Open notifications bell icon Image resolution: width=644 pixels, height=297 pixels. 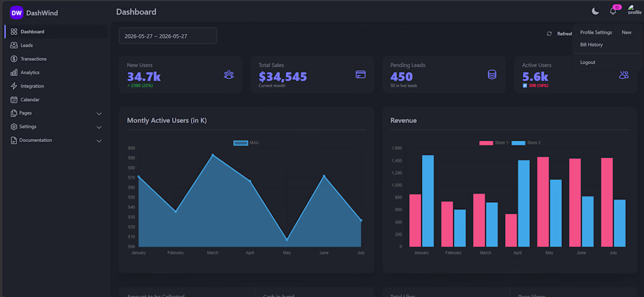613,12
